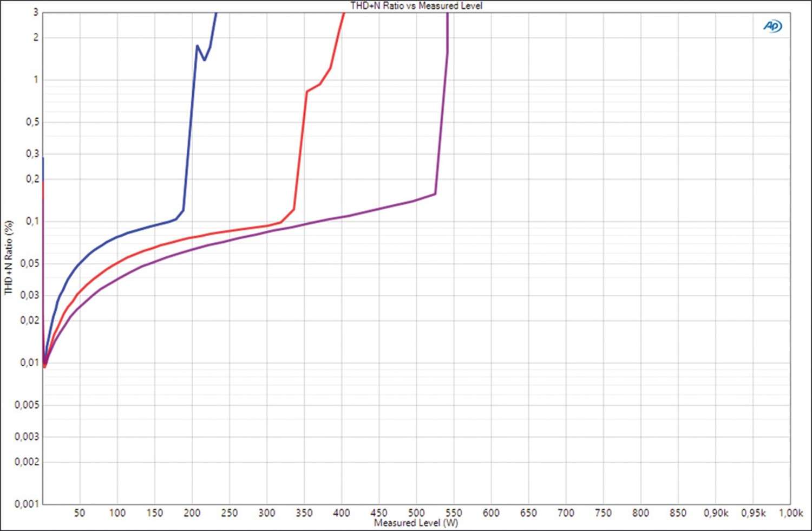The height and width of the screenshot is (531, 812).
Task: Click the x-axis value '600'
Action: (491, 513)
